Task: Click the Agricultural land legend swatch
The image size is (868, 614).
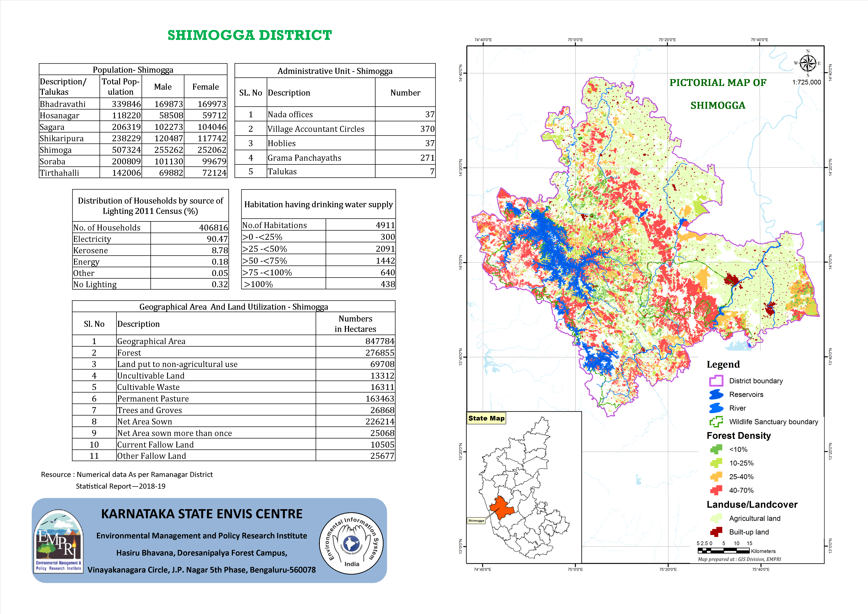Action: pos(716,518)
